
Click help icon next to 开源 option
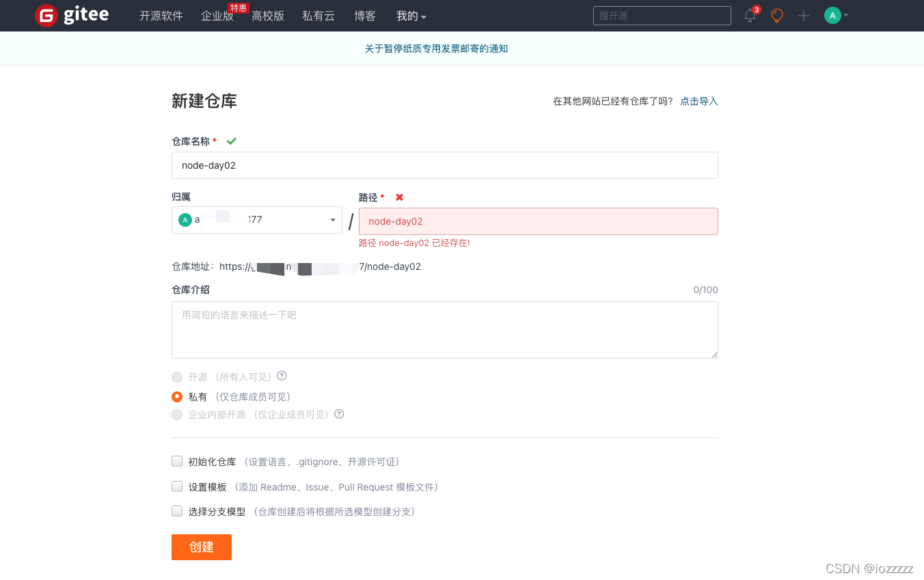click(x=282, y=376)
